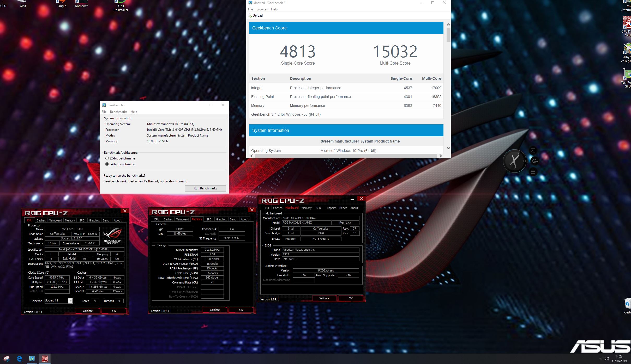
Task: Click the taskbar clock showing 14:23
Action: [x=619, y=356]
